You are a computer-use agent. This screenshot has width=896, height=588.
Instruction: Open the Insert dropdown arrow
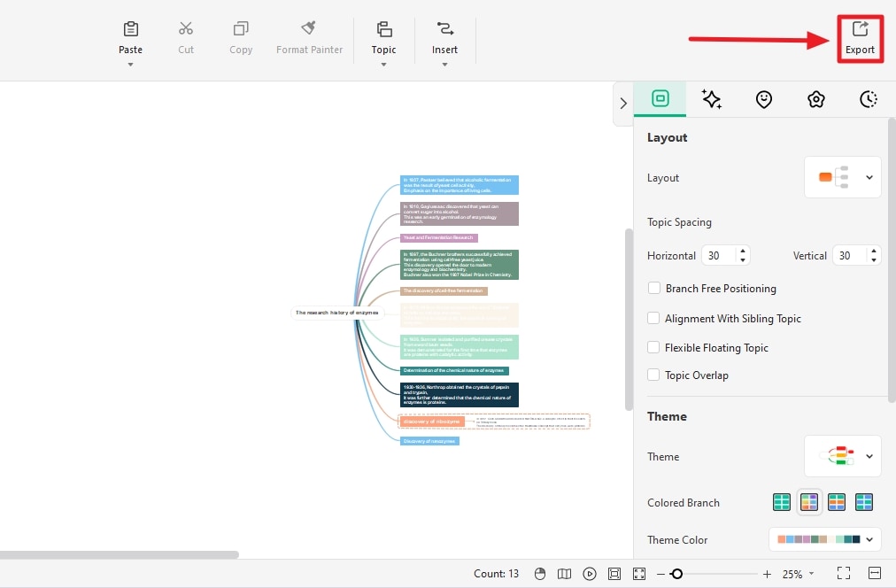[444, 65]
